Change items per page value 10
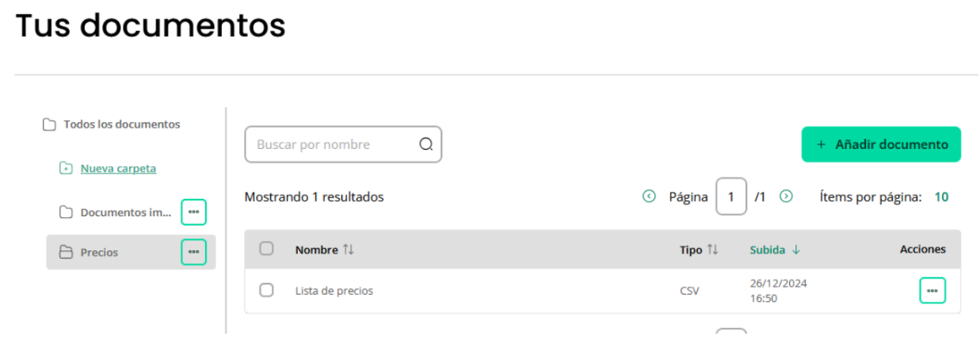 941,197
